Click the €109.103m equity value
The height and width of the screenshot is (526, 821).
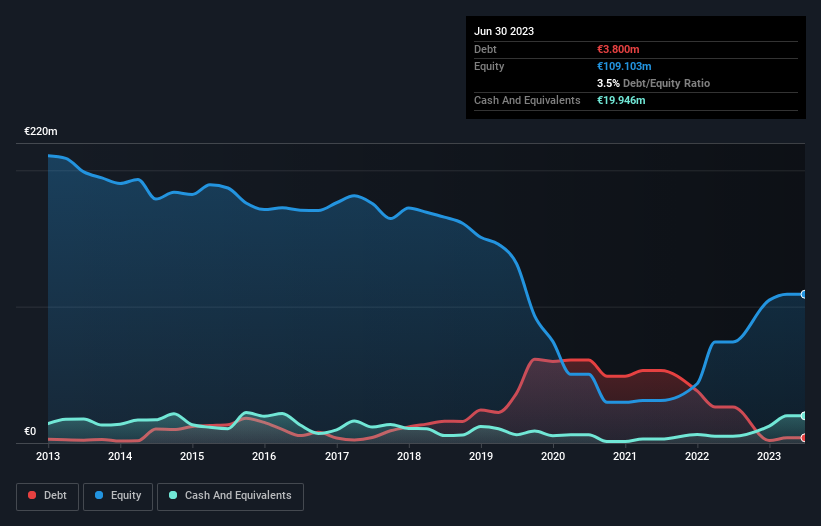pyautogui.click(x=624, y=66)
